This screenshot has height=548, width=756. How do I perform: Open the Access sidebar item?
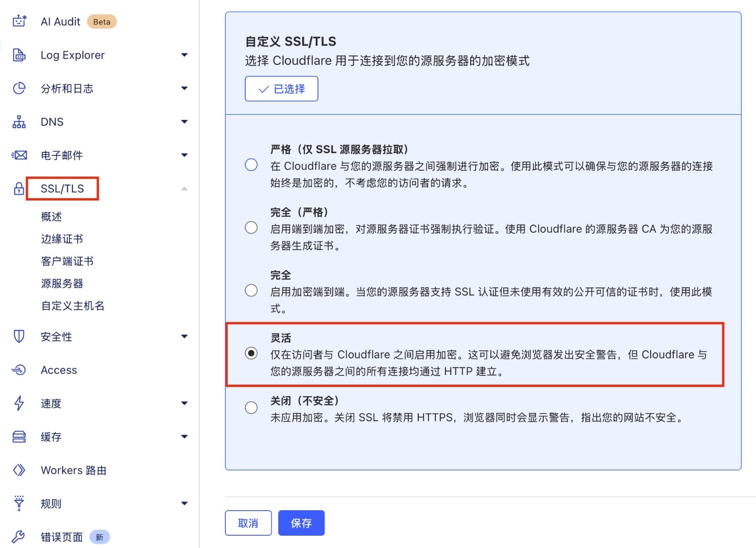[x=59, y=370]
